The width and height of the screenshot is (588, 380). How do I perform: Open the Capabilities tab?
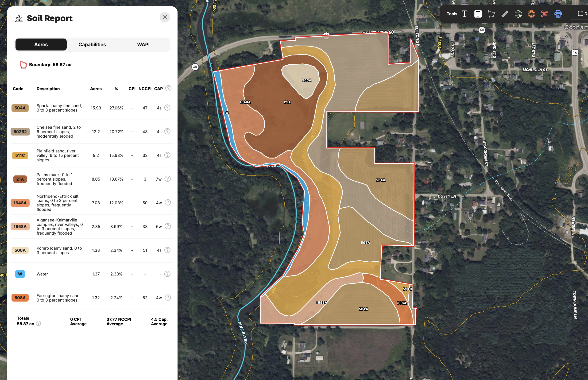point(92,45)
